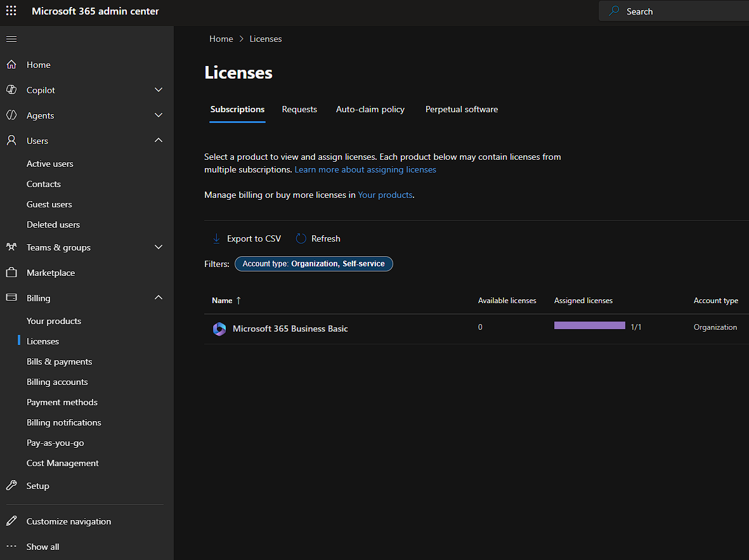
Task: Go to Active users
Action: click(x=49, y=164)
